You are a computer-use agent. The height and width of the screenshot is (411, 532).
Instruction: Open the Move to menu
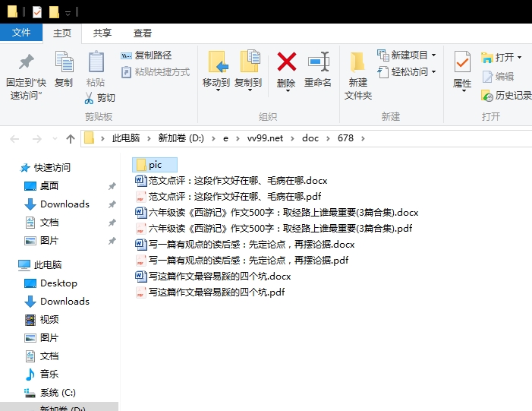point(216,71)
